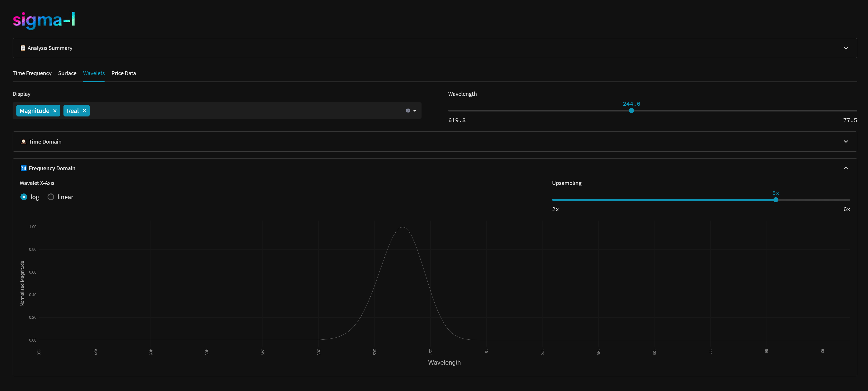Image resolution: width=868 pixels, height=391 pixels.
Task: Expand the Time Domain panel
Action: pyautogui.click(x=845, y=141)
